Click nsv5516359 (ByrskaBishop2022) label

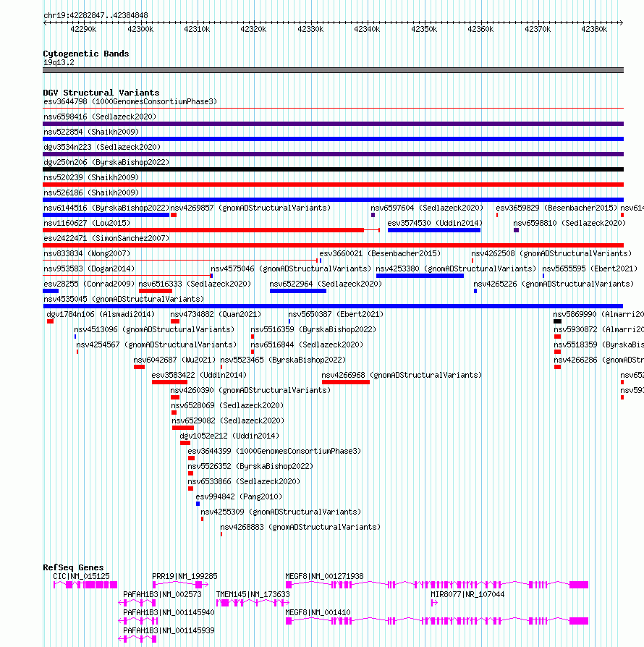click(313, 330)
